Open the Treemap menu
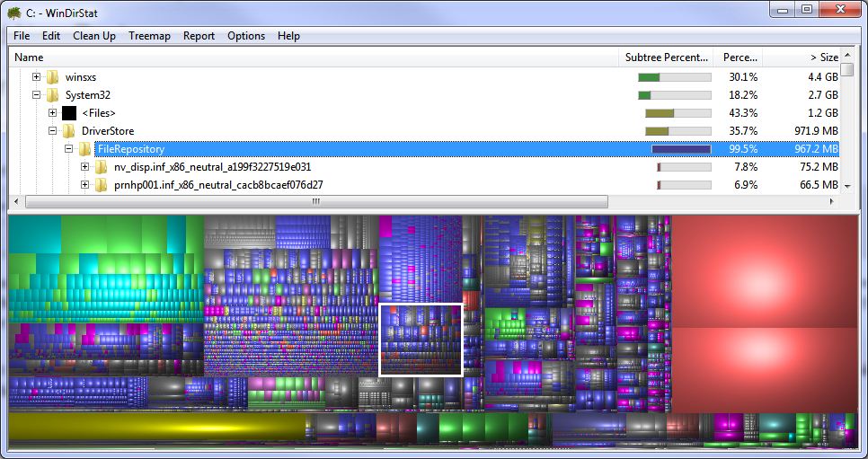868x459 pixels. tap(149, 36)
